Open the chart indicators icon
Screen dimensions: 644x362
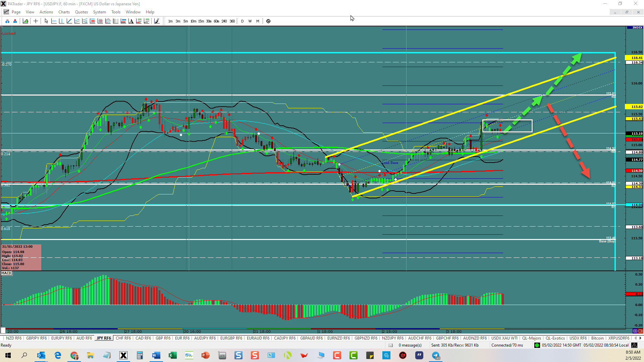click(25, 21)
